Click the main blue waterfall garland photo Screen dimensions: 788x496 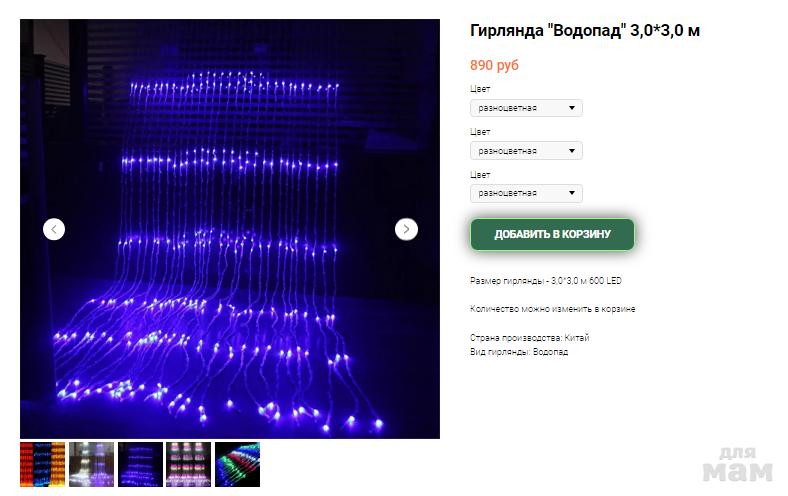pos(230,229)
